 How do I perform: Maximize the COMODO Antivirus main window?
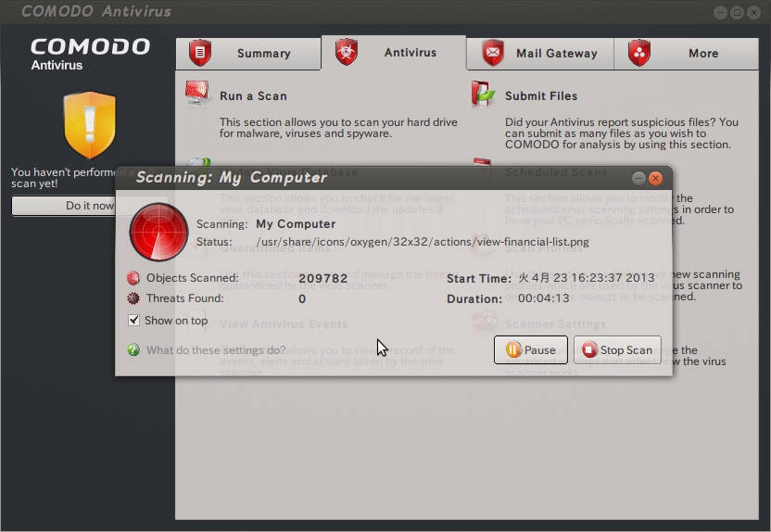point(737,12)
